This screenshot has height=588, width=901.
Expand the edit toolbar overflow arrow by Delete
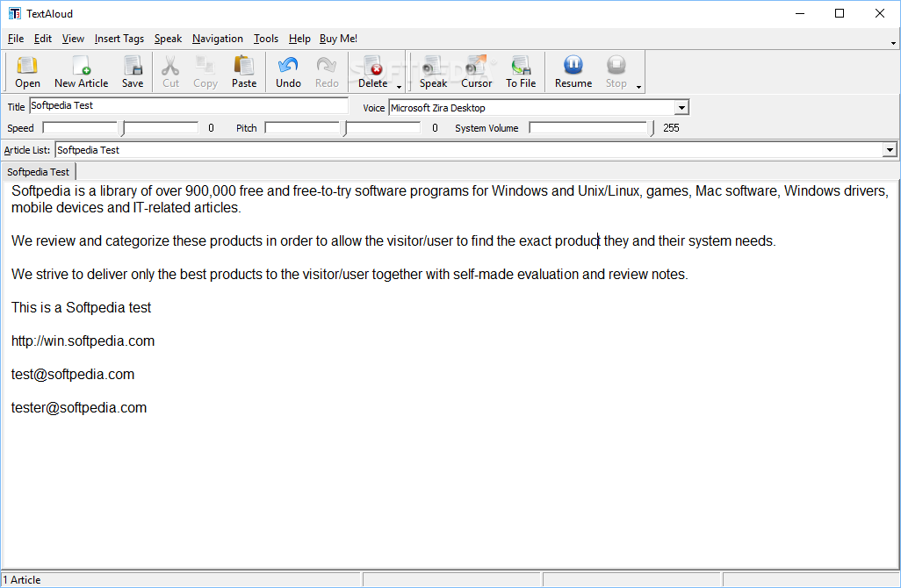click(399, 87)
